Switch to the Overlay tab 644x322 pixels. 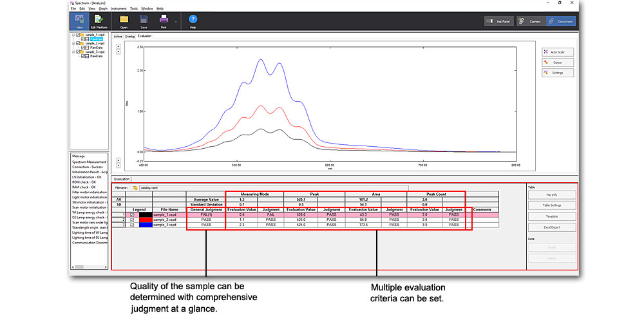pos(130,36)
